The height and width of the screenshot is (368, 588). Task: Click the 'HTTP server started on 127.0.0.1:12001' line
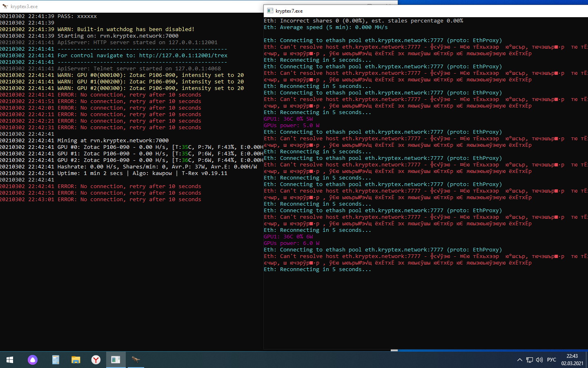109,43
